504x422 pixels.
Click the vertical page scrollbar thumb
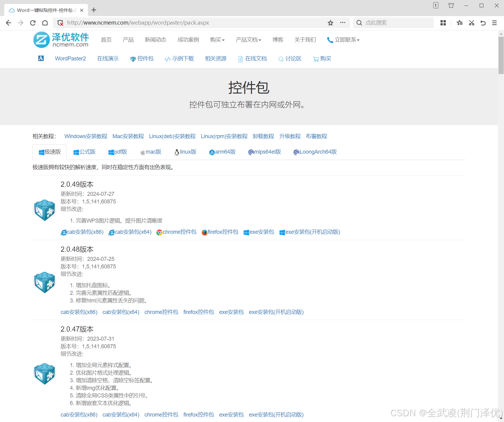(501, 55)
